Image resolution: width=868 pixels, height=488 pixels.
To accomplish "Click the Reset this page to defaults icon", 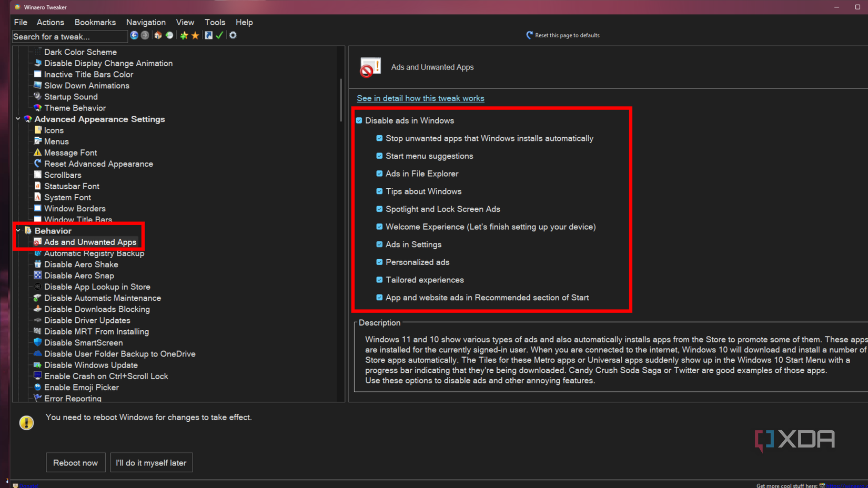I will click(529, 35).
